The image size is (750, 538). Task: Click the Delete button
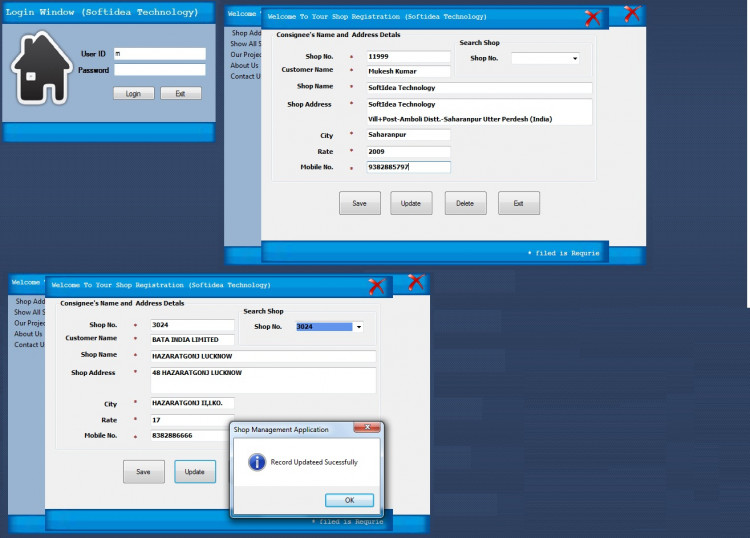click(465, 203)
